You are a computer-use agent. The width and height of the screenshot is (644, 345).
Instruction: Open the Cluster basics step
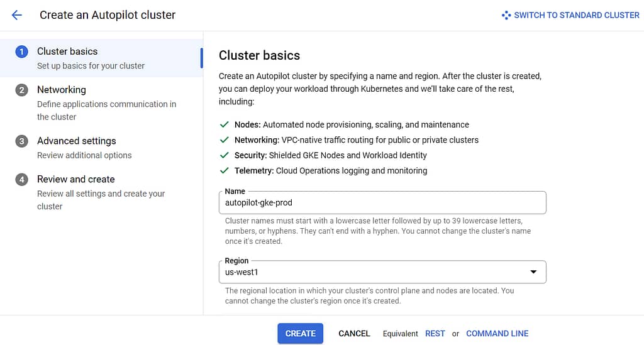tap(101, 58)
